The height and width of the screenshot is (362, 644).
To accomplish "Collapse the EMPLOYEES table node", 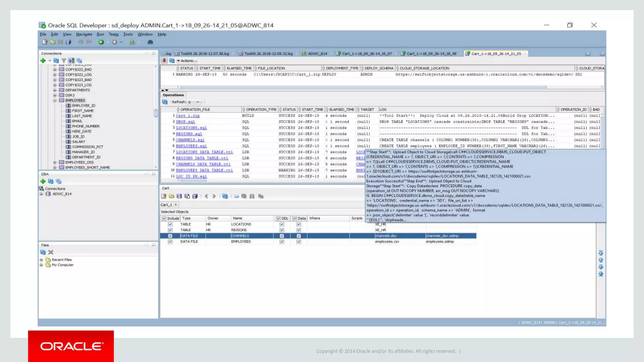I will [x=55, y=101].
